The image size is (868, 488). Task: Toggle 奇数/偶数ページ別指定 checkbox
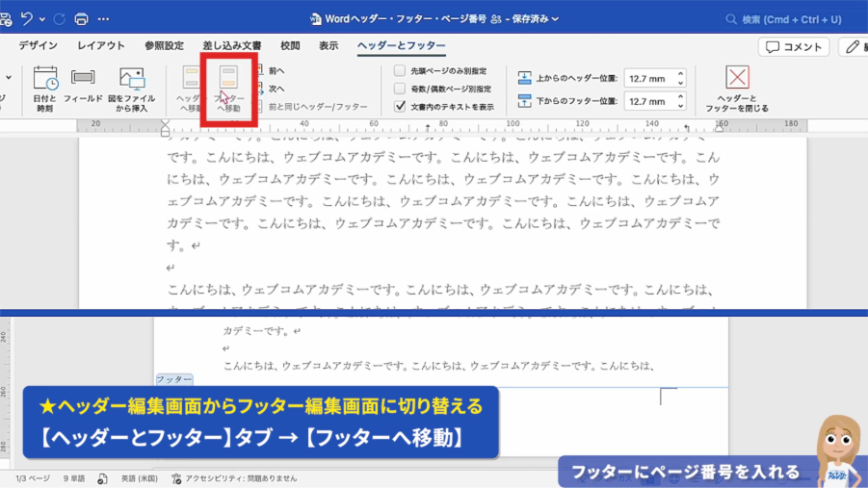400,89
